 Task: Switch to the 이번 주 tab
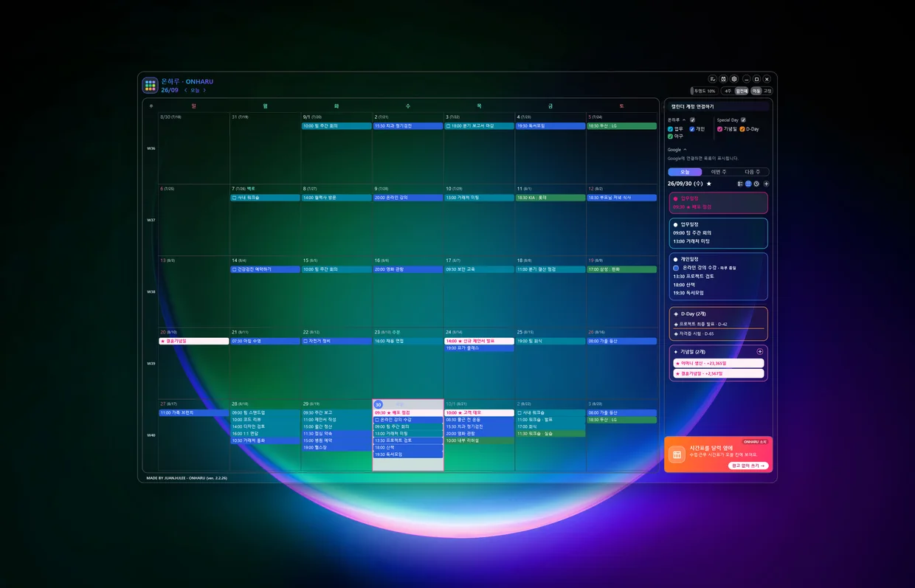click(719, 172)
